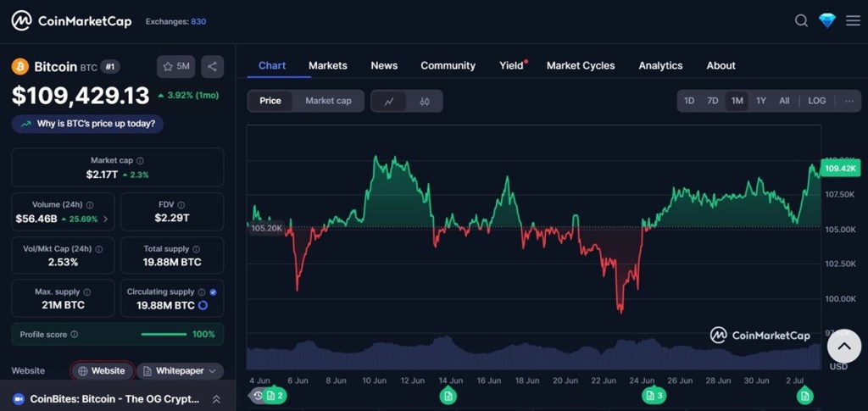Add Bitcoin to watchlist via star 5M
868x411 pixels.
pos(176,67)
